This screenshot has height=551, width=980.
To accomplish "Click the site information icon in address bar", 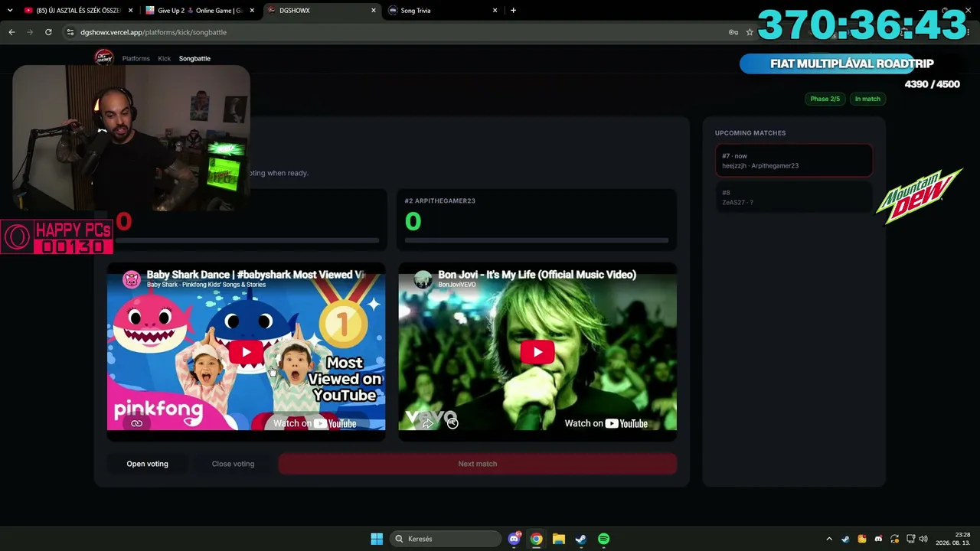I will (70, 32).
